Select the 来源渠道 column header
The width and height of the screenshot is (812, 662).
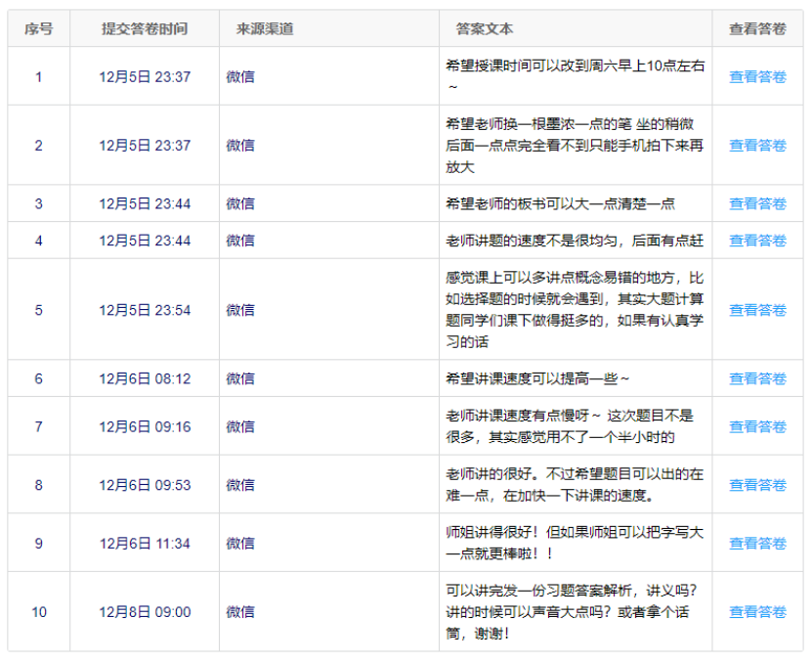tap(265, 29)
